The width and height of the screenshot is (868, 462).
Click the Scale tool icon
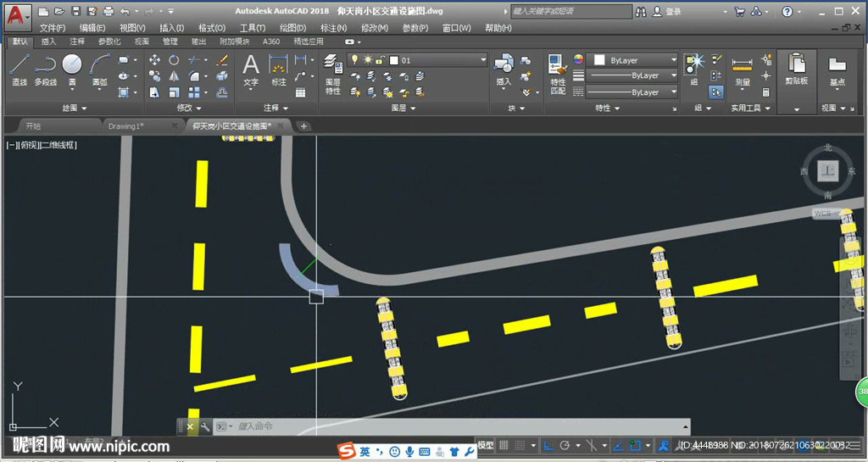point(174,92)
